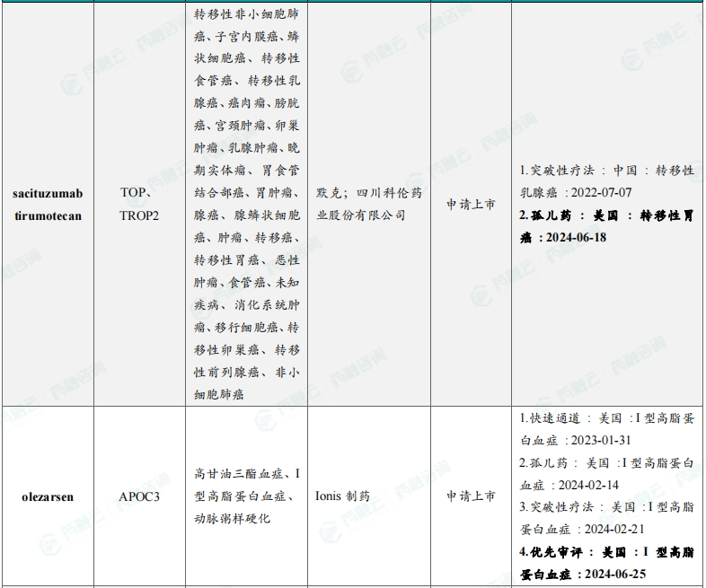Click '动脉粥样硬化' indication text
This screenshot has width=706, height=588.
point(233,518)
